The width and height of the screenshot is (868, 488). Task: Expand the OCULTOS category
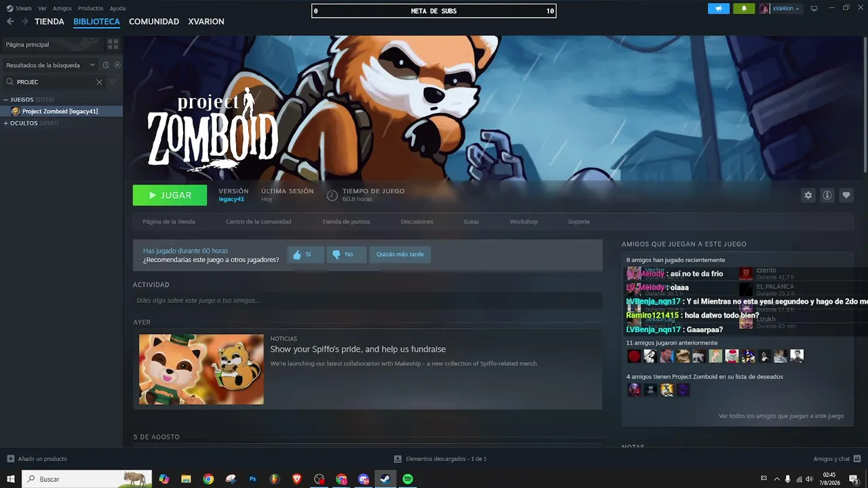(x=6, y=123)
